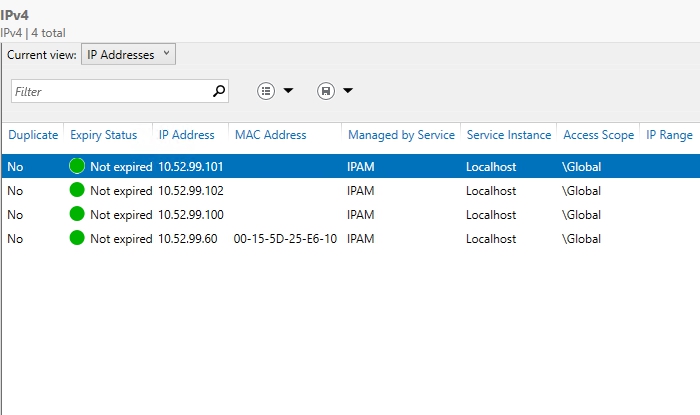This screenshot has height=415, width=700.
Task: Expand the save query dropdown arrow
Action: 348,91
